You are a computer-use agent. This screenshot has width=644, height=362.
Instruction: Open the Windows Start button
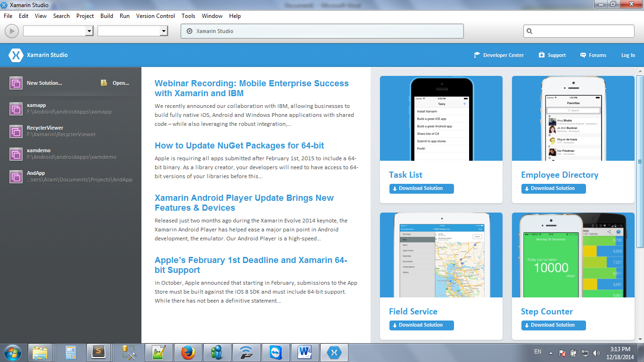(12, 353)
